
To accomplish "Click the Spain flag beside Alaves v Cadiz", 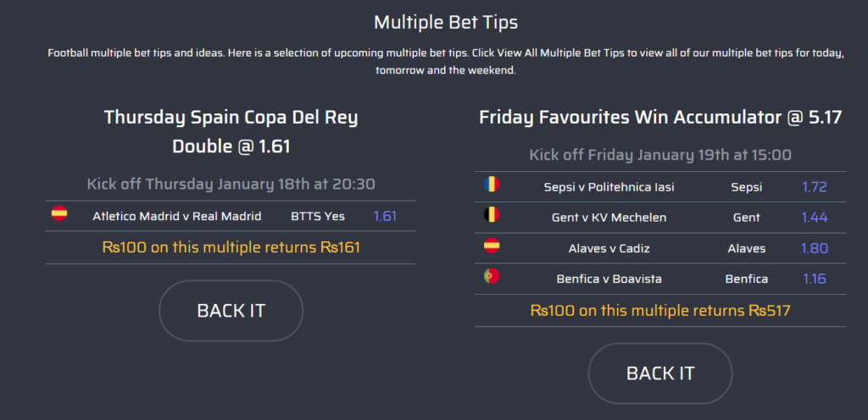I will [492, 246].
